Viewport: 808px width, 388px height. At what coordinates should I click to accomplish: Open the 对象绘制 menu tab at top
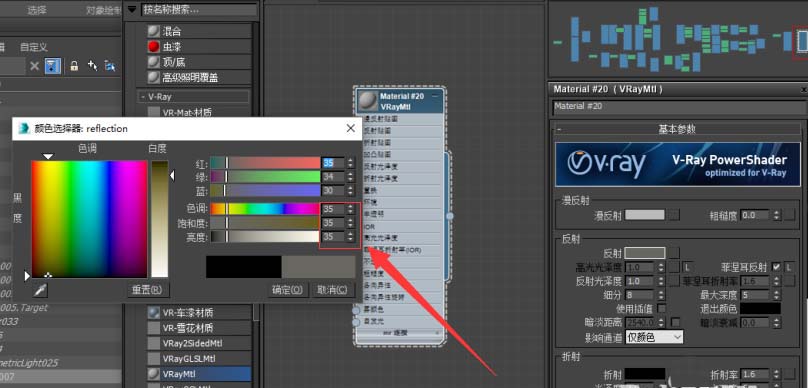point(103,10)
